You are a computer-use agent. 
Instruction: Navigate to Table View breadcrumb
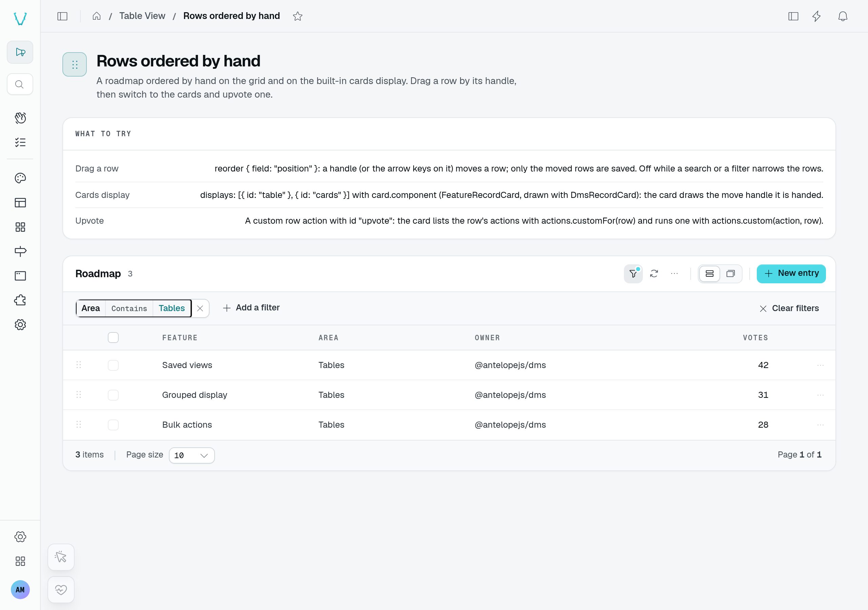click(x=142, y=16)
